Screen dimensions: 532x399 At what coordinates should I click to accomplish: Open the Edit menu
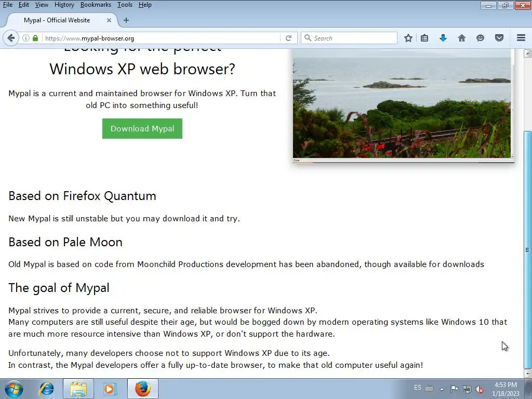[x=24, y=5]
